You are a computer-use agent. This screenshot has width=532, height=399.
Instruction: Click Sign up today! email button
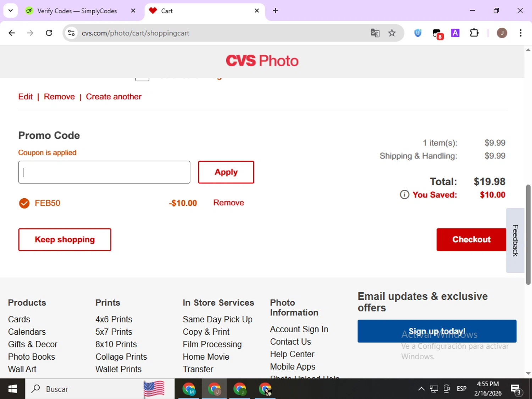coord(437,331)
